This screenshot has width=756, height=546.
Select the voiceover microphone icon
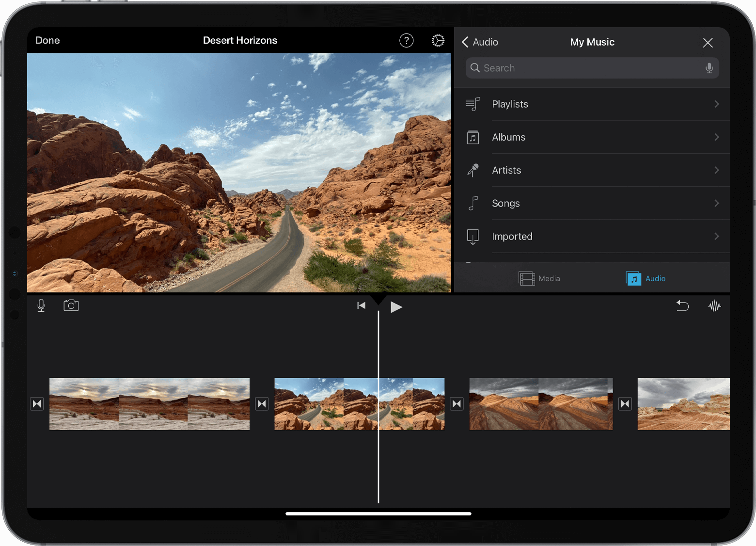(x=41, y=305)
